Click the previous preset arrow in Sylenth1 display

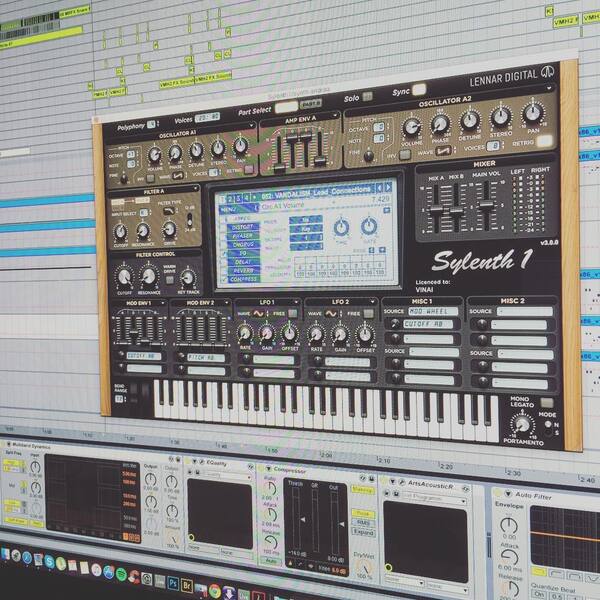pyautogui.click(x=379, y=188)
